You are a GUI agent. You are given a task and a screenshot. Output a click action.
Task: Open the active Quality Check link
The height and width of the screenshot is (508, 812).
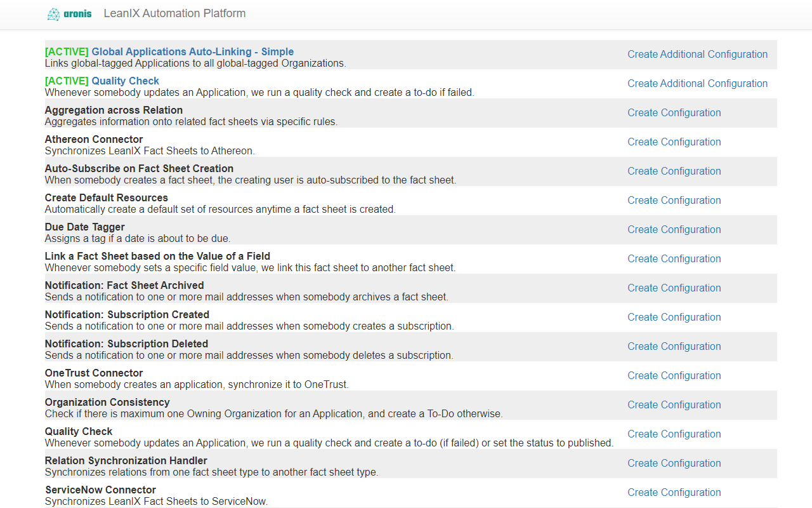point(126,81)
